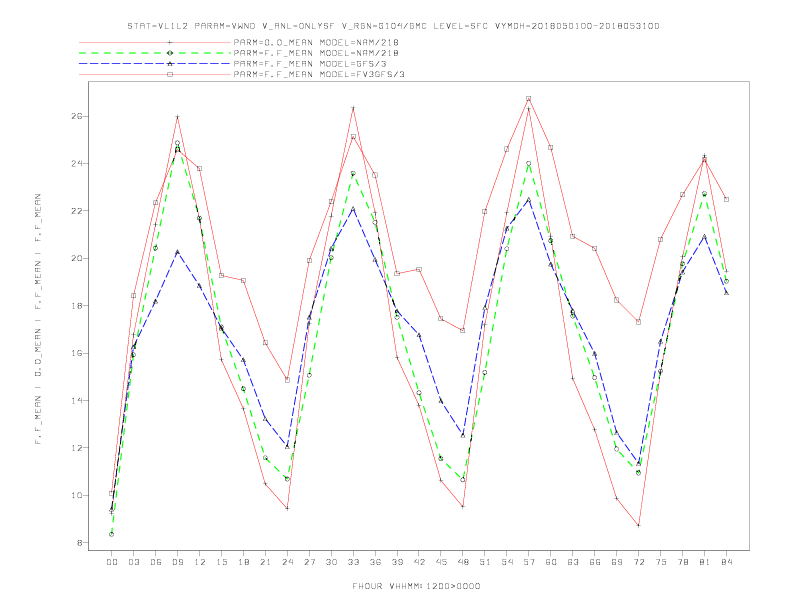Click y-axis tick value 22
The width and height of the screenshot is (792, 612).
coord(77,211)
